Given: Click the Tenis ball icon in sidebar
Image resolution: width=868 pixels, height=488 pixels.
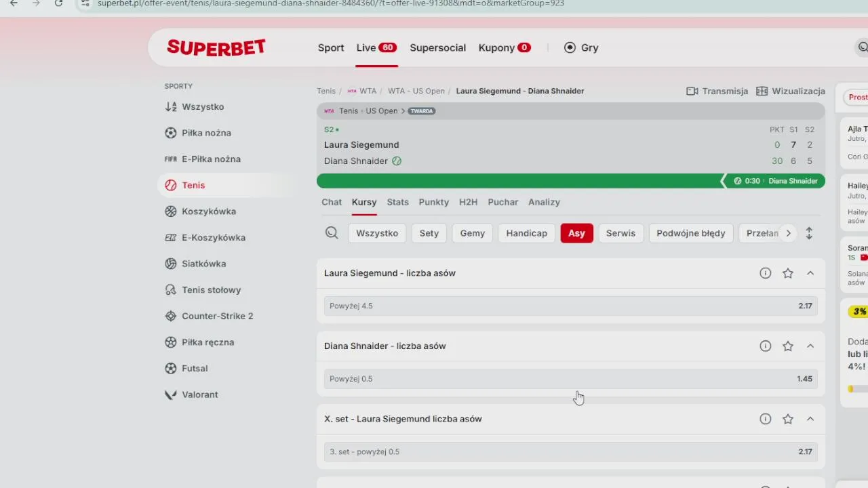Looking at the screenshot, I should pyautogui.click(x=171, y=185).
